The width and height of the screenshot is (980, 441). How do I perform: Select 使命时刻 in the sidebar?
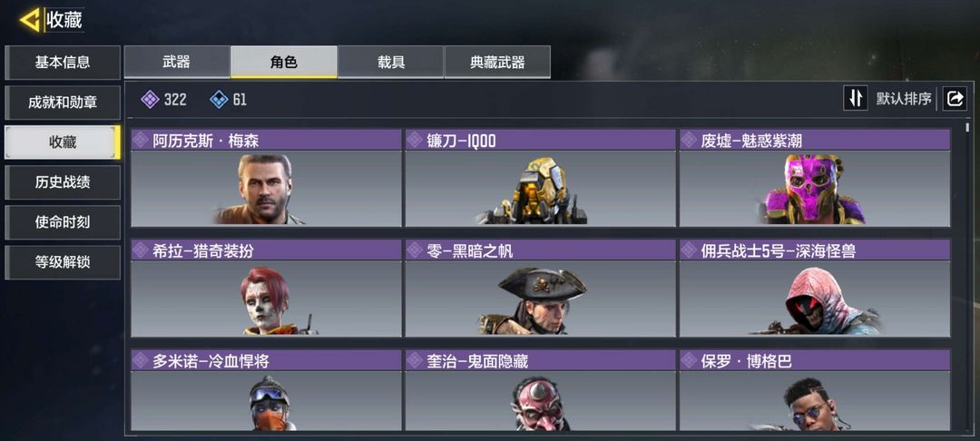point(63,221)
